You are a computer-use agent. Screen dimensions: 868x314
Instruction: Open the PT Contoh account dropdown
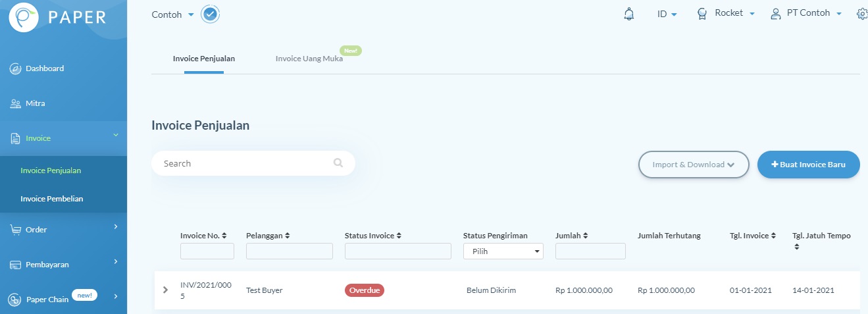point(815,13)
